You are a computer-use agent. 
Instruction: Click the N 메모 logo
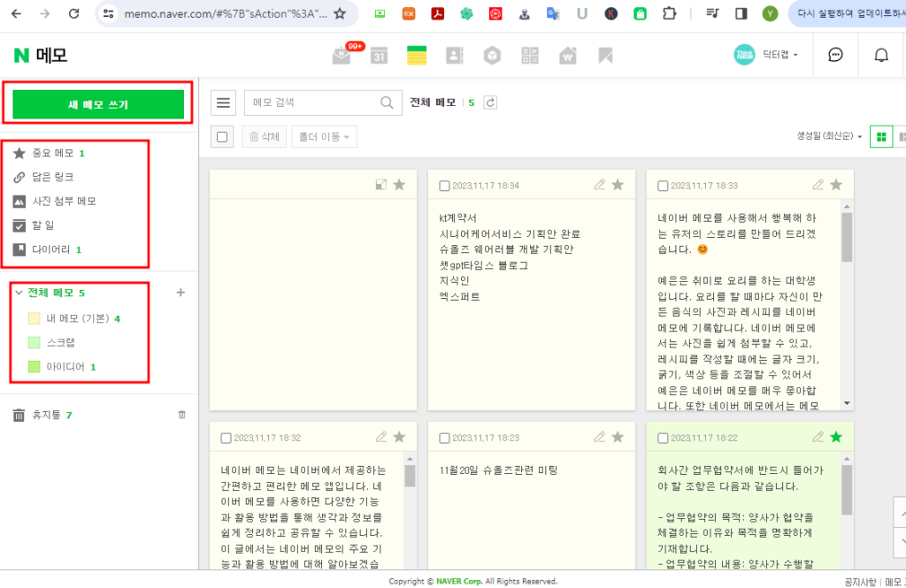pyautogui.click(x=41, y=55)
